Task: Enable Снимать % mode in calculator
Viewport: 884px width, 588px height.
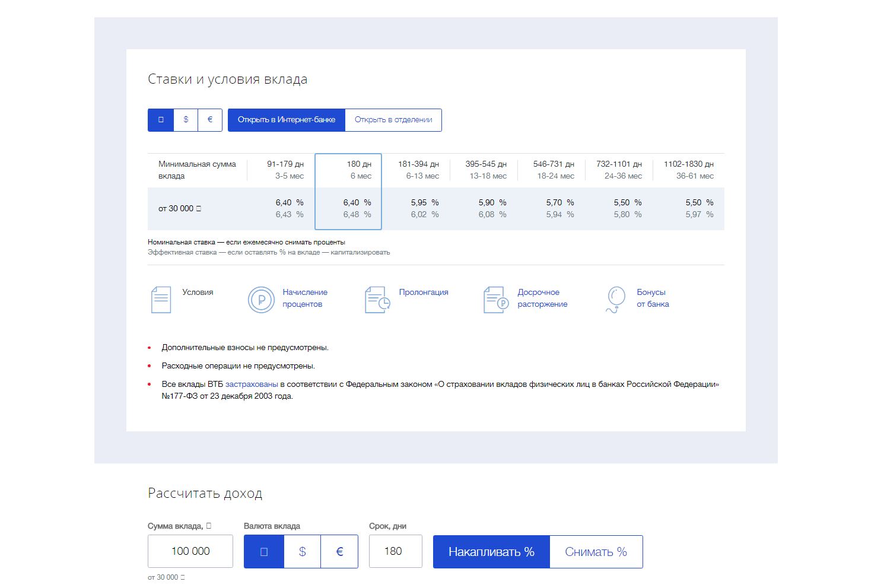Action: (596, 551)
